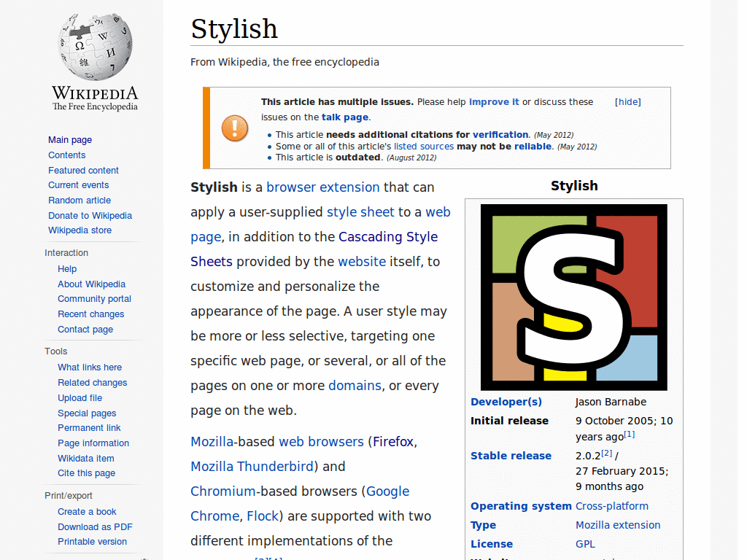Click the Stable release label link

point(511,456)
